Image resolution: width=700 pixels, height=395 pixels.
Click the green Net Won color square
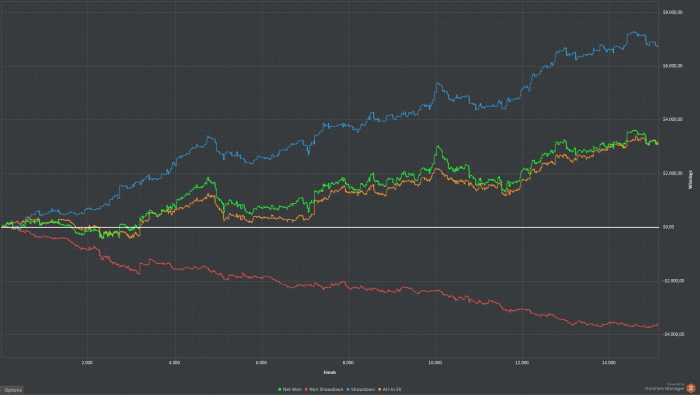tap(280, 390)
